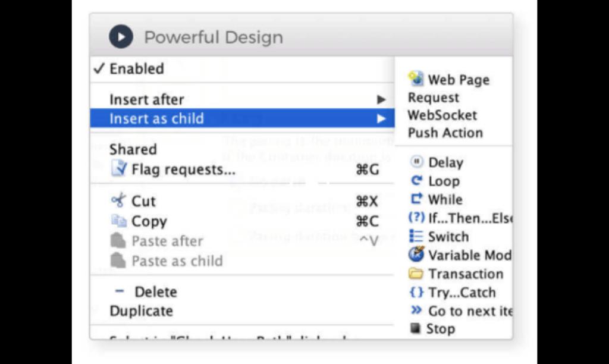Choose Copy from the context menu
The image size is (609, 364).
[x=149, y=221]
